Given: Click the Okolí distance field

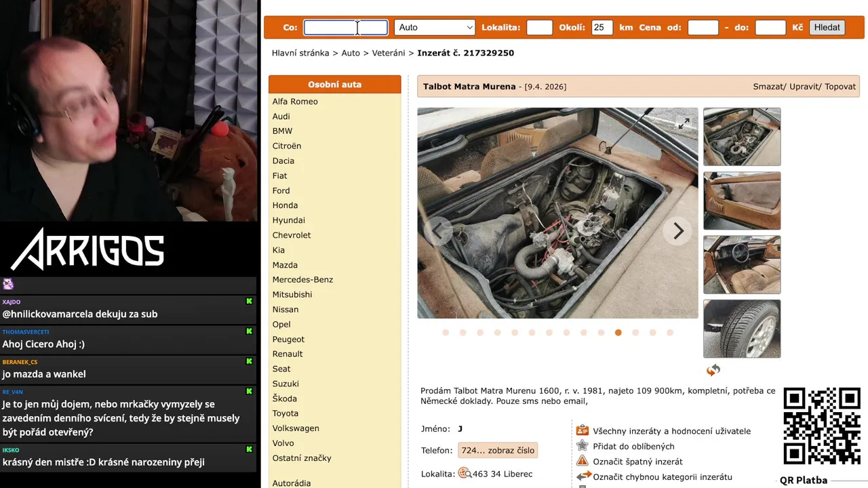Looking at the screenshot, I should point(601,27).
